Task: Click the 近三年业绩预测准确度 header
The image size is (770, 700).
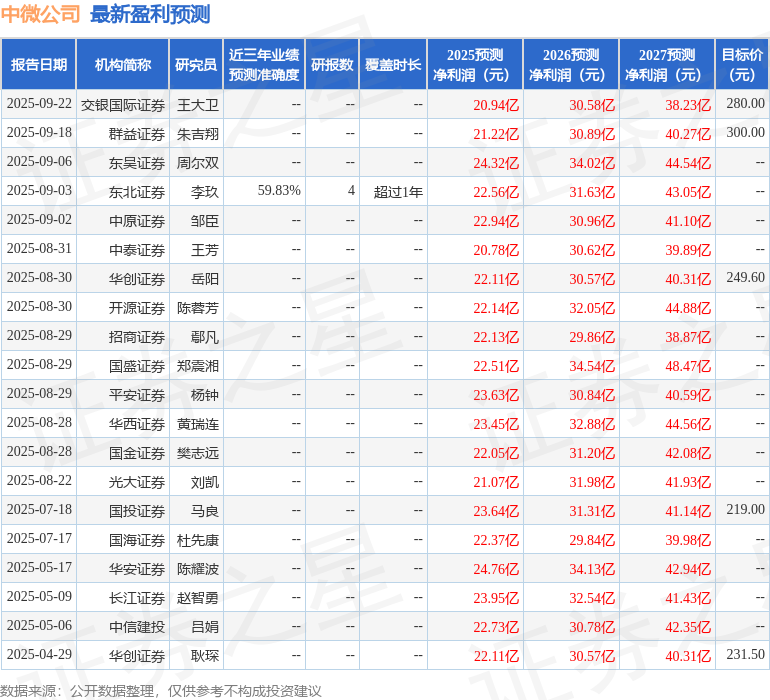Action: tap(264, 64)
